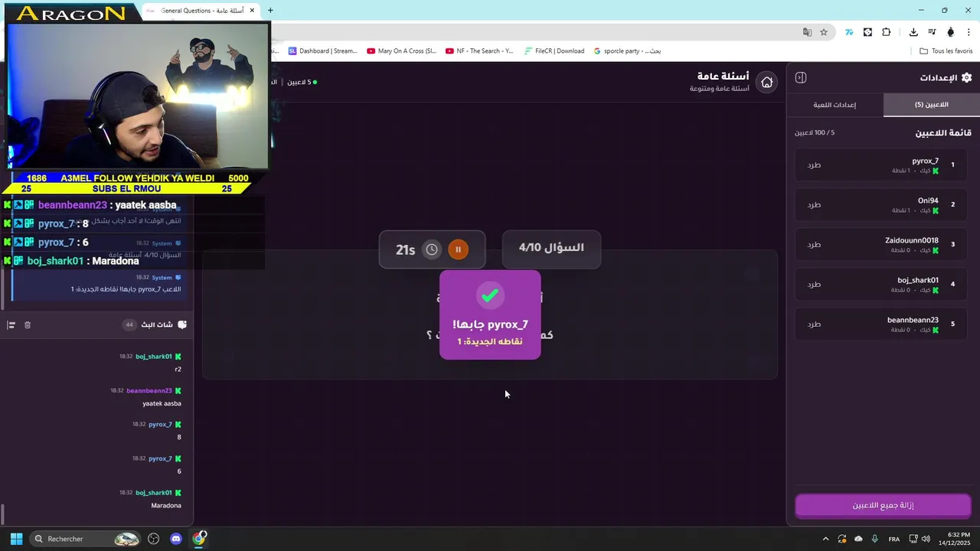Open the sporcle party bookmark

point(627,51)
